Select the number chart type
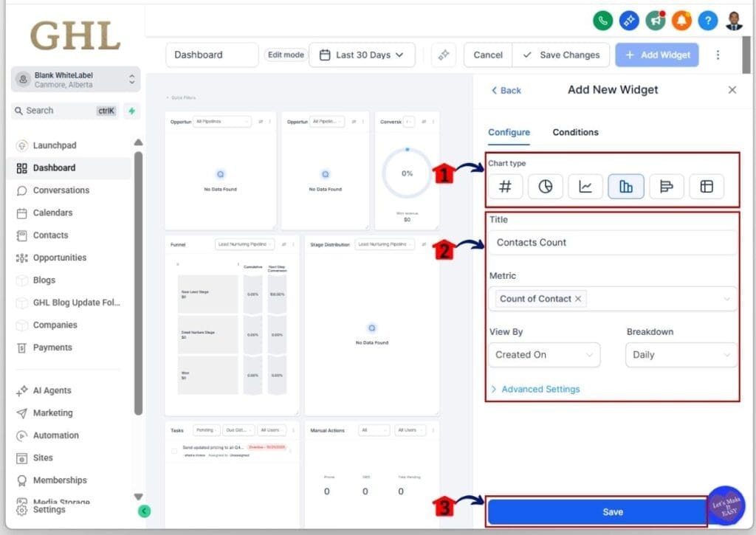The height and width of the screenshot is (535, 756). [505, 187]
